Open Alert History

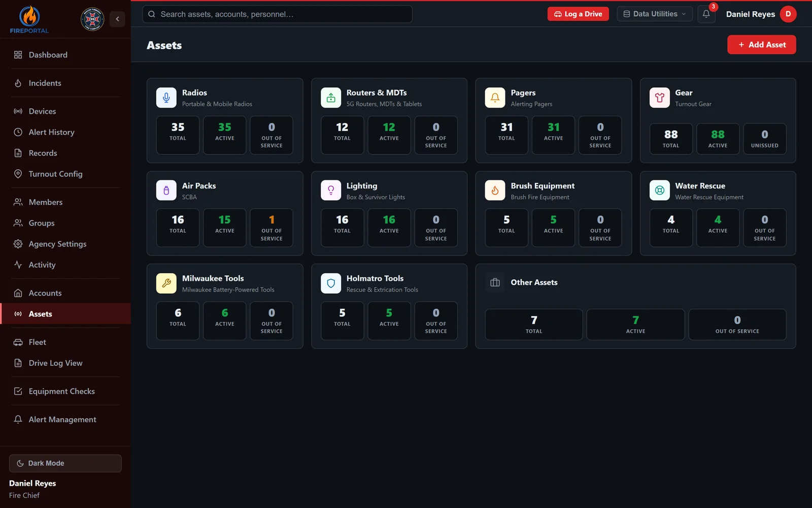tap(65, 132)
